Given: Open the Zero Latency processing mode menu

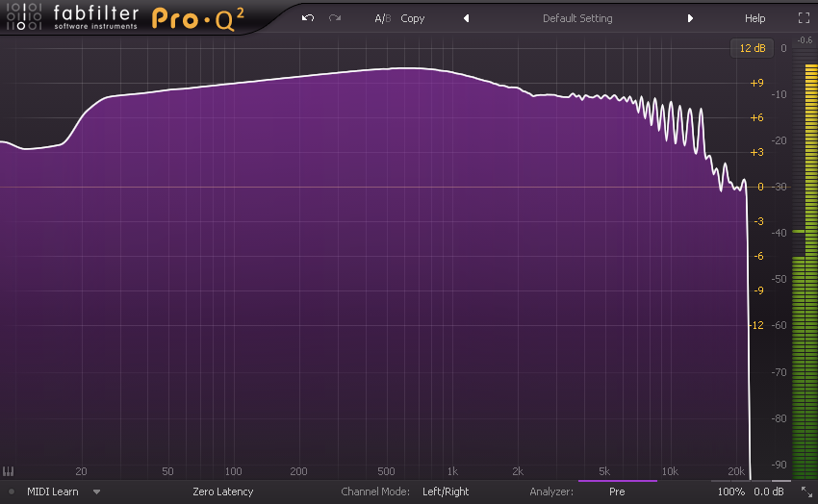Looking at the screenshot, I should click(222, 491).
